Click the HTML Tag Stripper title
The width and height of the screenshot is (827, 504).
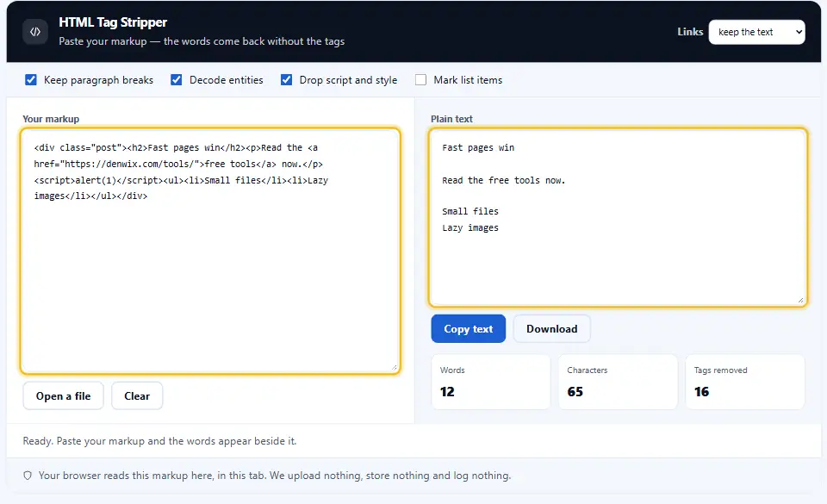[x=113, y=22]
